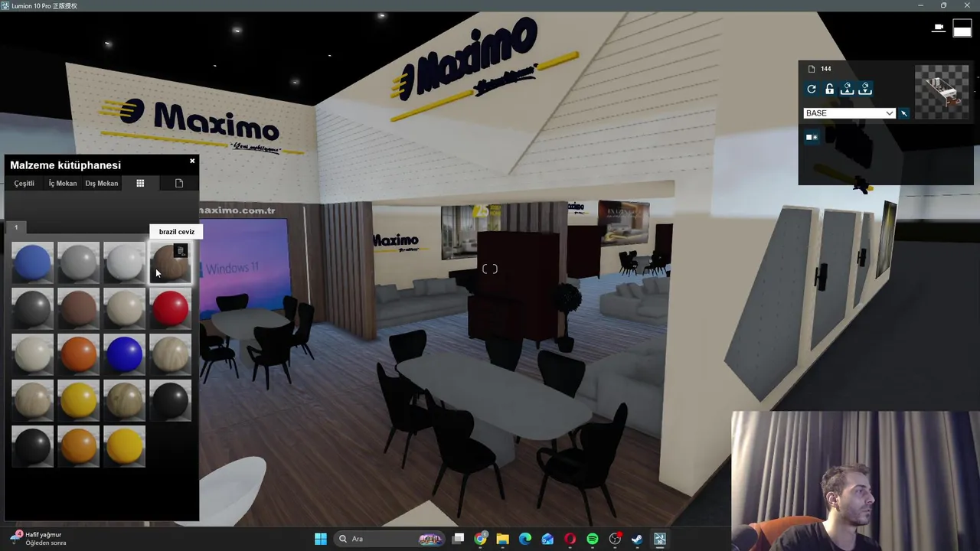This screenshot has height=551, width=980.
Task: Select the medium gray material sphere
Action: [x=78, y=262]
